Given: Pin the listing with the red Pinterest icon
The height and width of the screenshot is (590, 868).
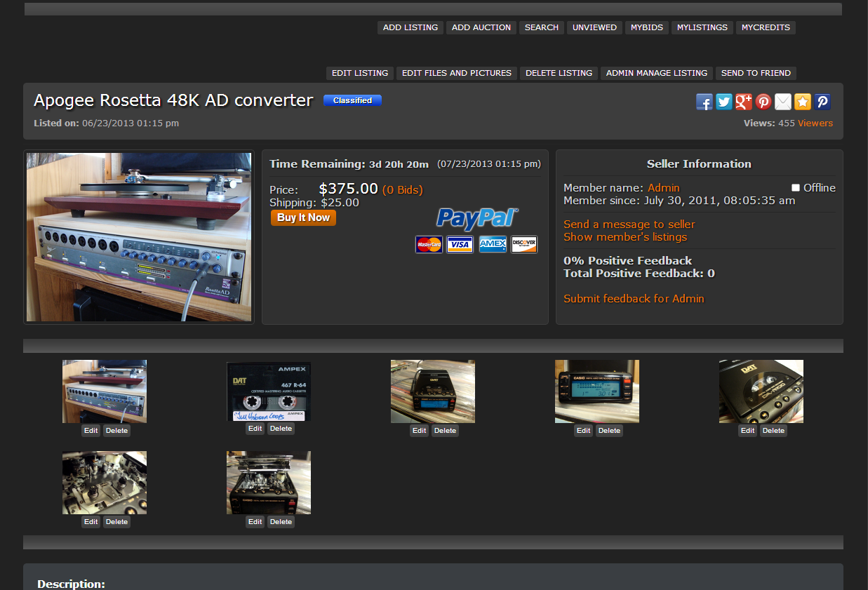Looking at the screenshot, I should click(x=763, y=102).
